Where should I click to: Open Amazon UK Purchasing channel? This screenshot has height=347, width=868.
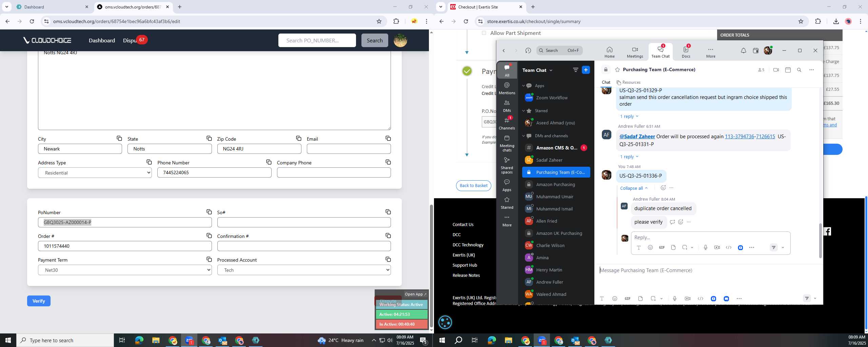[x=556, y=233]
